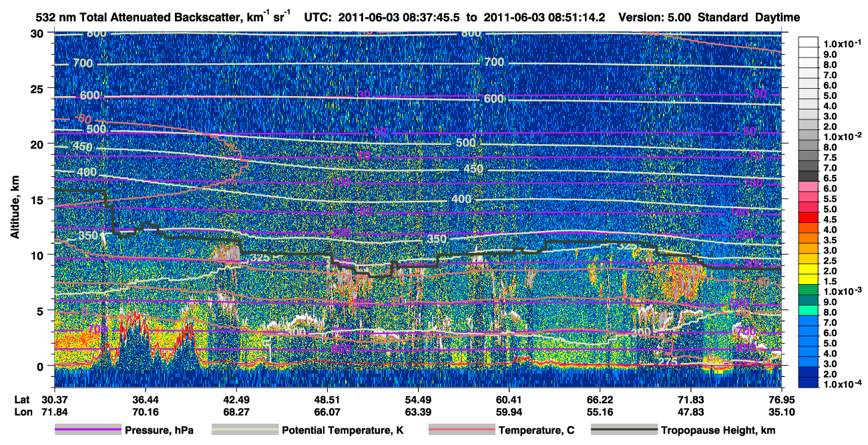Image resolution: width=868 pixels, height=445 pixels.
Task: Click longitude value 35.10
Action: pyautogui.click(x=783, y=411)
